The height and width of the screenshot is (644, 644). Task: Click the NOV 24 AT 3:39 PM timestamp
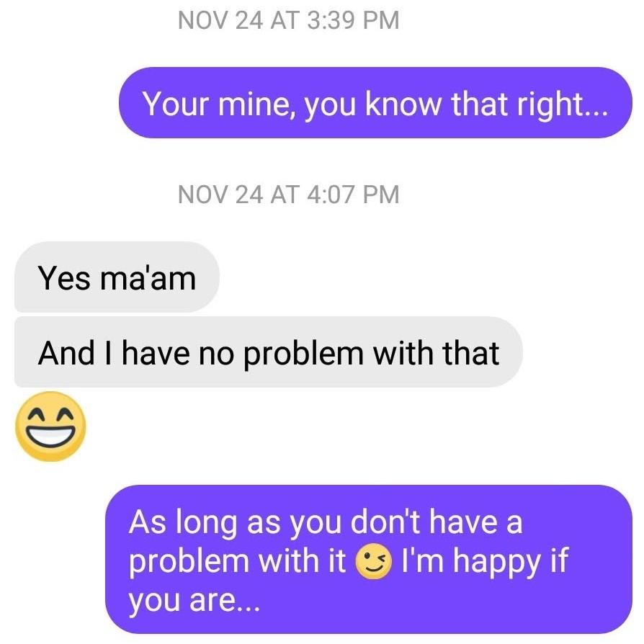click(x=289, y=20)
